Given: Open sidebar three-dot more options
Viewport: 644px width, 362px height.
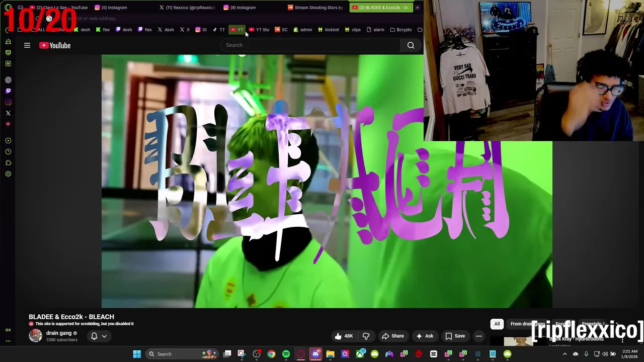Looking at the screenshot, I should click(8, 341).
